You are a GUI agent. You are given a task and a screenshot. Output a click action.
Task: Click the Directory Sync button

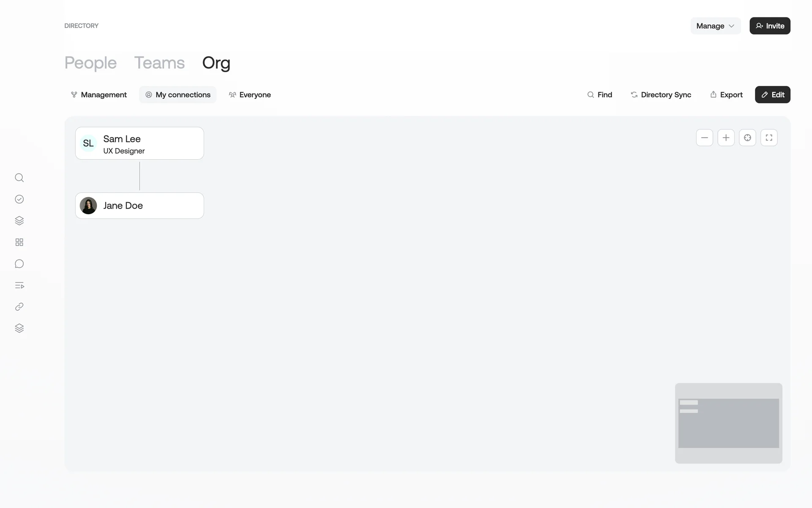[x=661, y=95]
